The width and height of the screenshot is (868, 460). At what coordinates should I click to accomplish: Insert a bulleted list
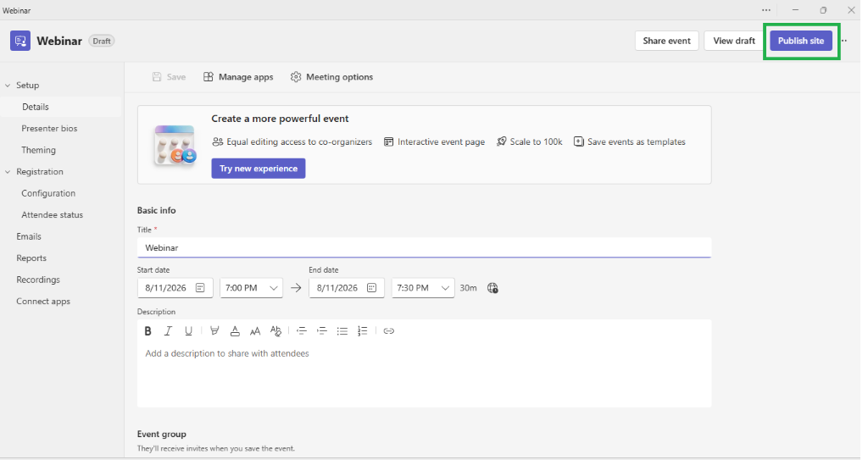pyautogui.click(x=342, y=331)
